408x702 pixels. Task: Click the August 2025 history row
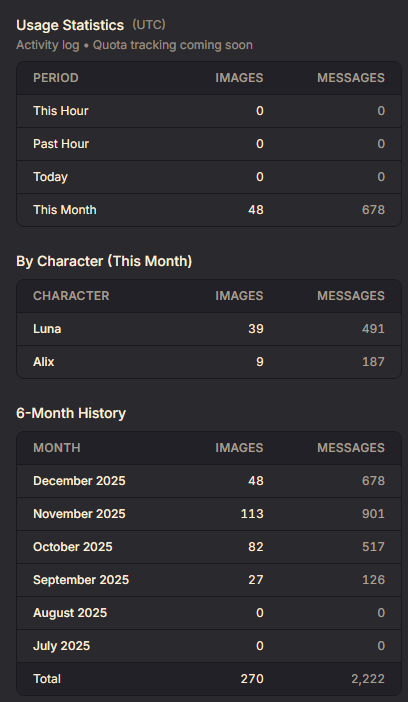[209, 613]
